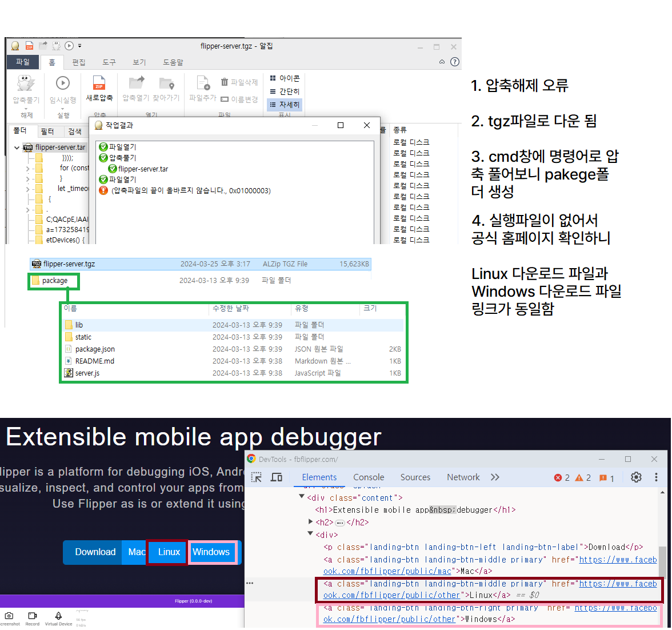Screen dimensions: 672x630
Task: Click the 찾아가기 location folder icon
Action: click(166, 83)
